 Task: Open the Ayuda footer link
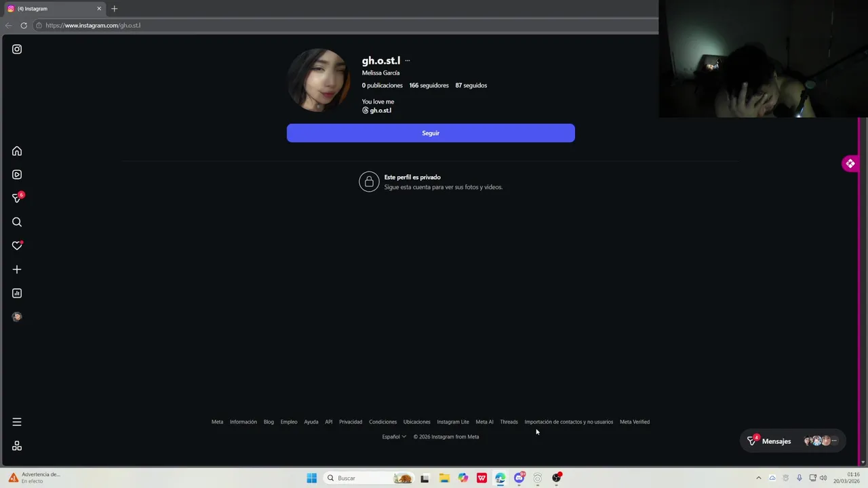coord(311,422)
